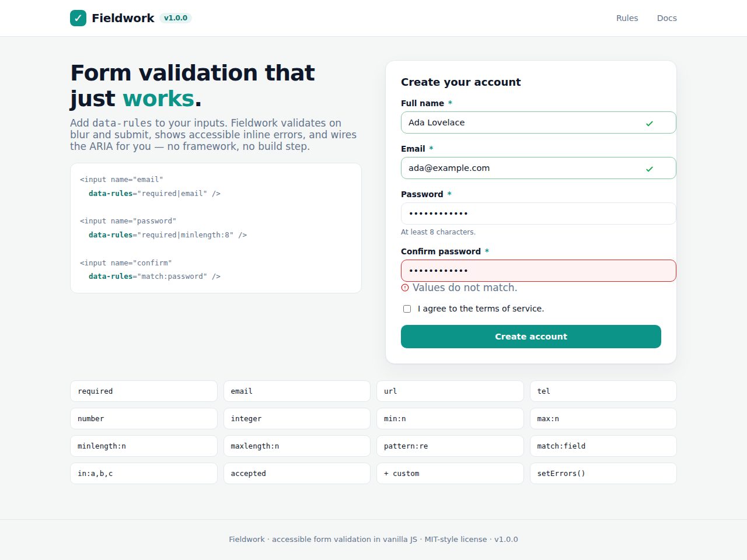
Task: Click the 'I agree to the terms of service.' label
Action: pos(481,309)
